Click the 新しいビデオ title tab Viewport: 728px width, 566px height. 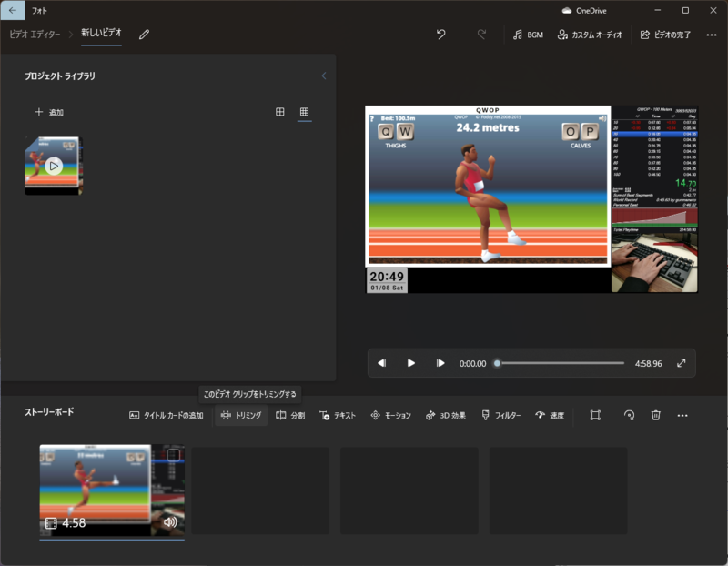[x=101, y=33]
